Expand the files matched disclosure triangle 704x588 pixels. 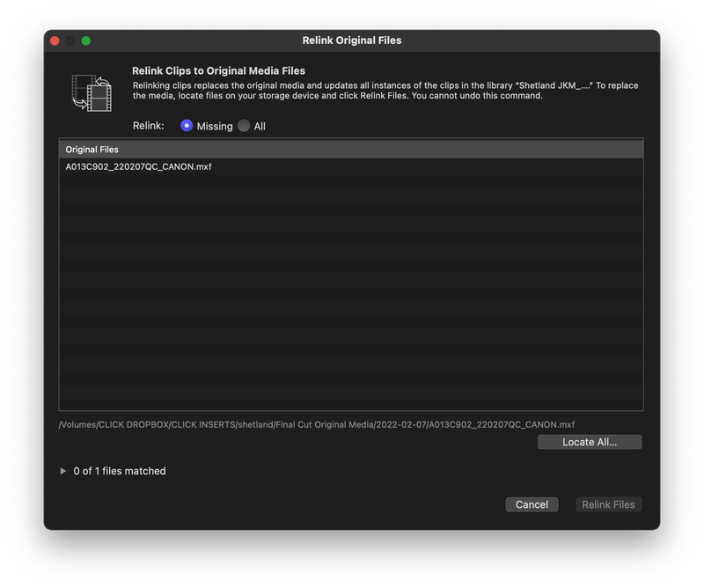[63, 471]
